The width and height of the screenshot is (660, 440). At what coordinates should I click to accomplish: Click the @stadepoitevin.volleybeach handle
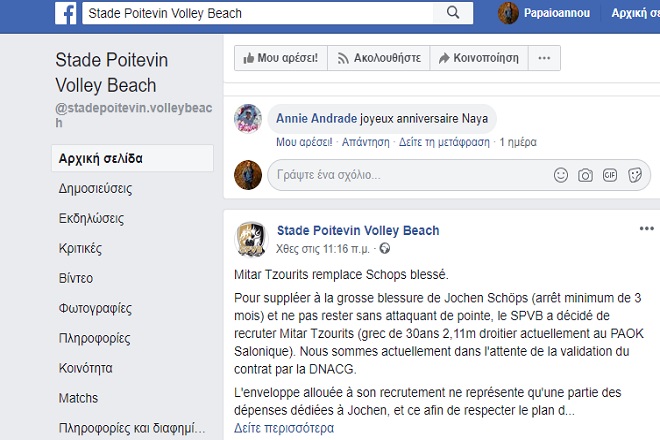tap(133, 115)
